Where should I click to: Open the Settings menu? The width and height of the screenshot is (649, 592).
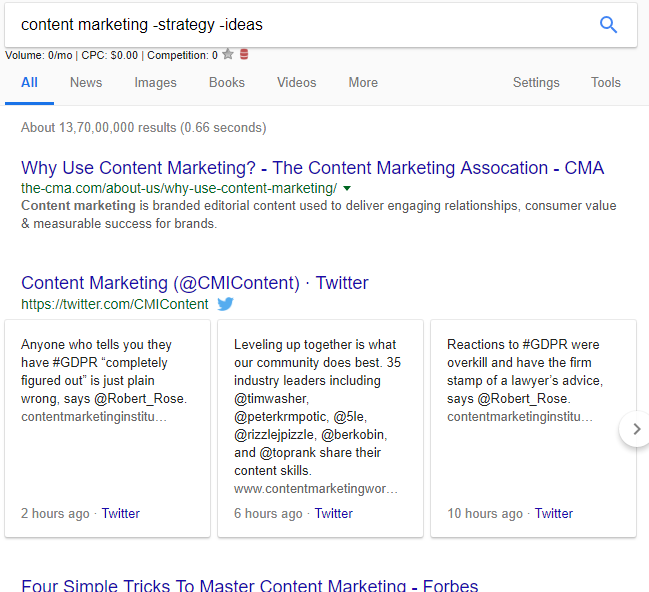pos(536,83)
